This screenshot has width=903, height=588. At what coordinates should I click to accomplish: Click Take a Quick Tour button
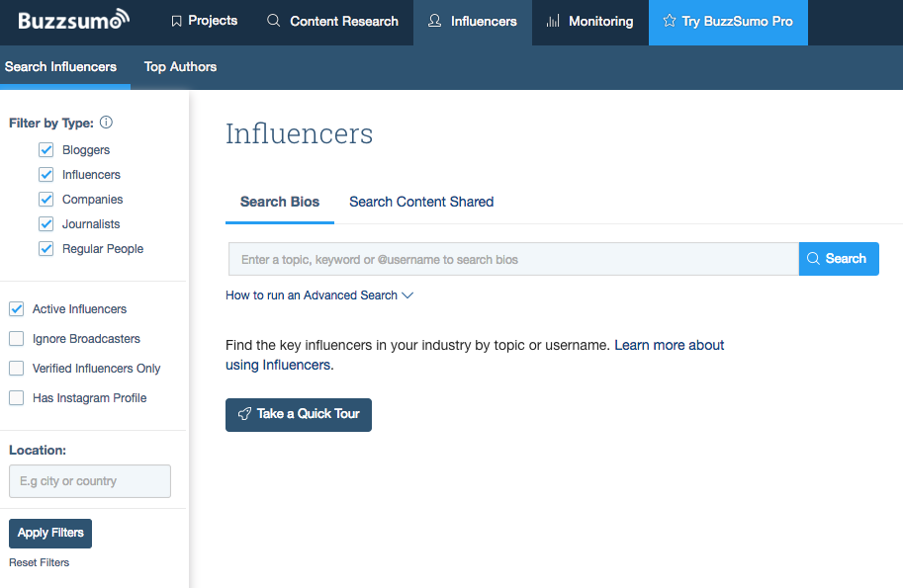coord(299,415)
